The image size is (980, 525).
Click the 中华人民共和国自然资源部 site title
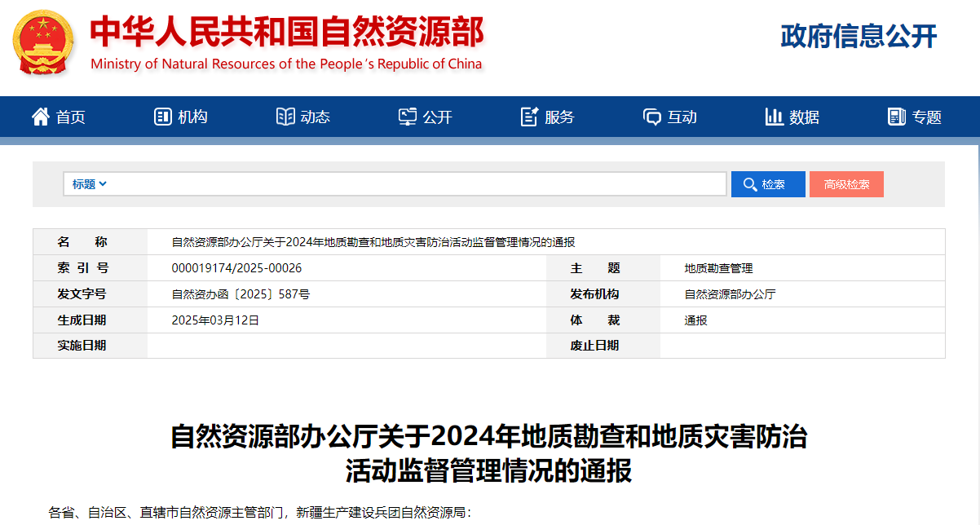click(287, 33)
